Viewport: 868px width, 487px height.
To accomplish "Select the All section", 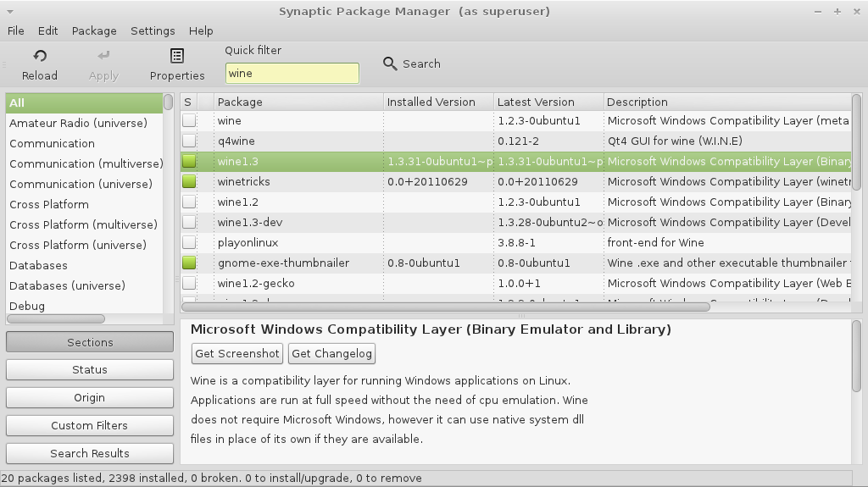I will 84,103.
